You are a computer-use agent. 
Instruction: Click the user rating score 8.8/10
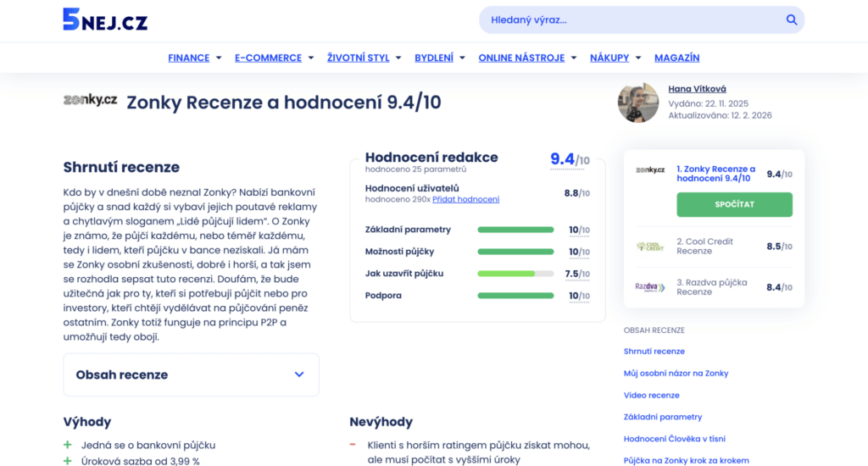(x=576, y=193)
